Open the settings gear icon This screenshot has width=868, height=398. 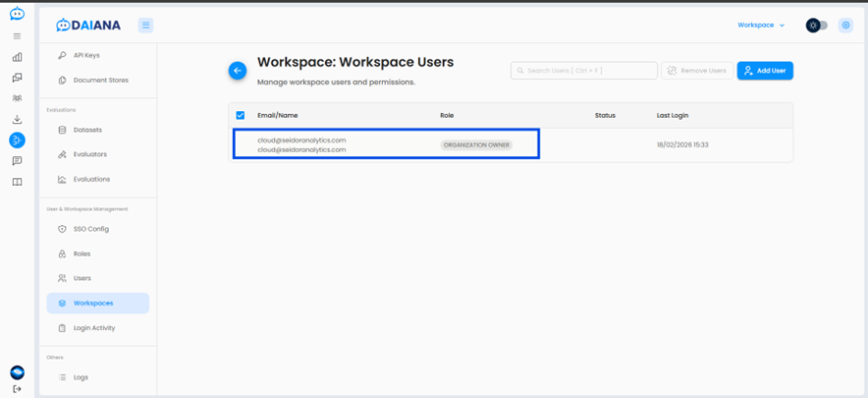(x=845, y=26)
